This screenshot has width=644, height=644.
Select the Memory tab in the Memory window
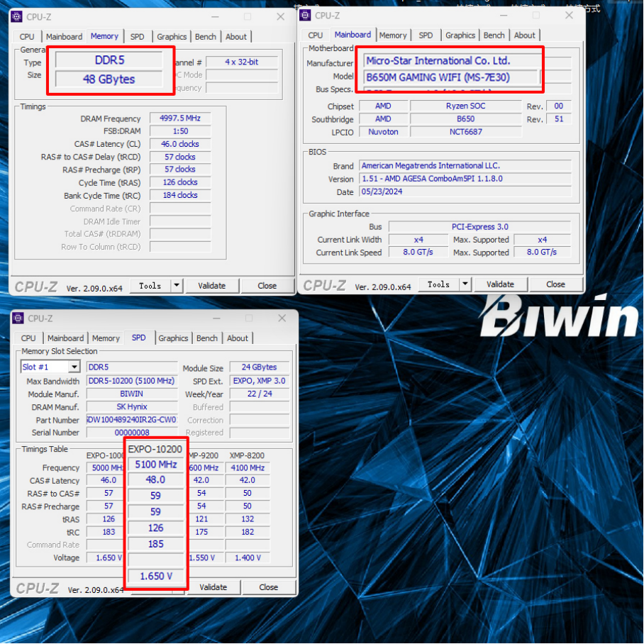104,36
